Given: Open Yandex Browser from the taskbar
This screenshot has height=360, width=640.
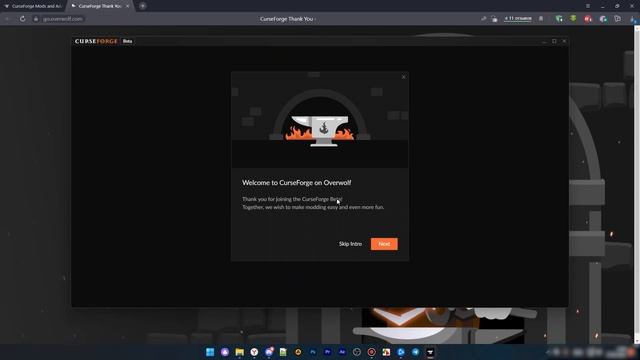Looking at the screenshot, I should click(x=254, y=352).
